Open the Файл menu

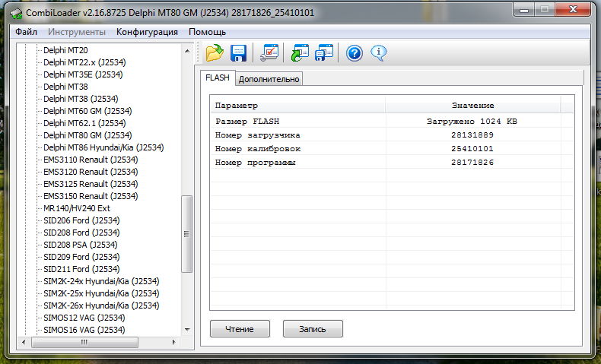[x=26, y=32]
